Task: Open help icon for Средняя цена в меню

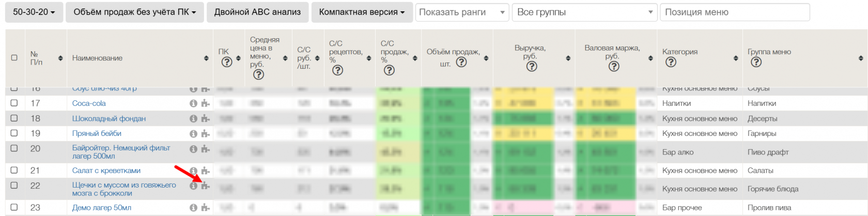Action: (258, 74)
